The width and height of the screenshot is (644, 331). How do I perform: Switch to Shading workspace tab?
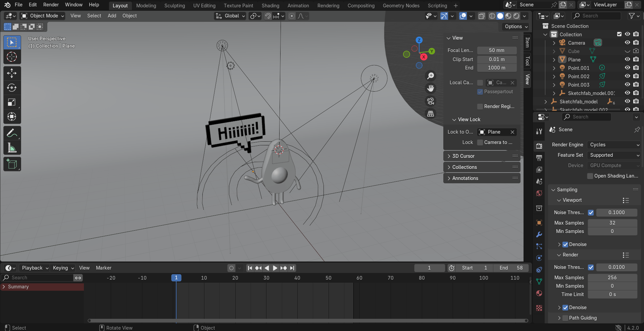(x=270, y=6)
